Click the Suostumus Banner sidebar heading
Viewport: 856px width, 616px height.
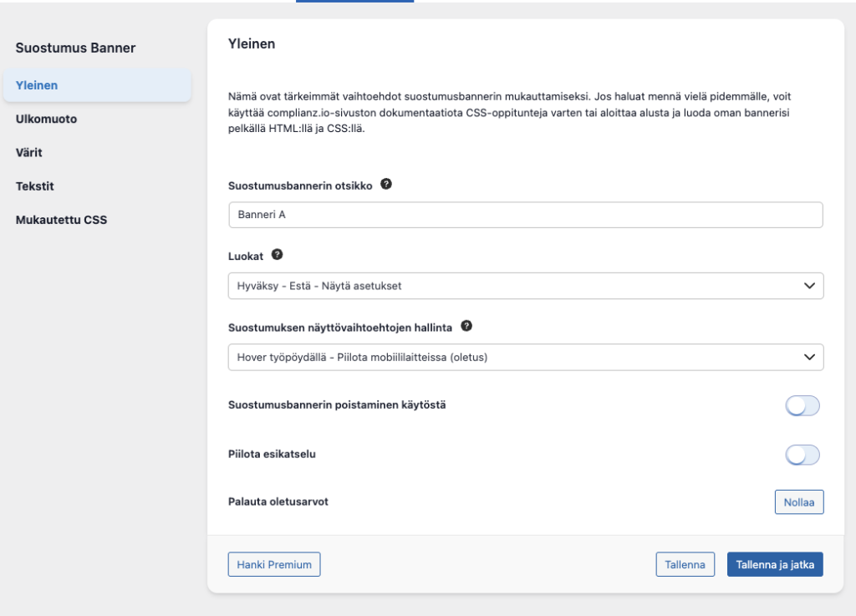click(75, 48)
